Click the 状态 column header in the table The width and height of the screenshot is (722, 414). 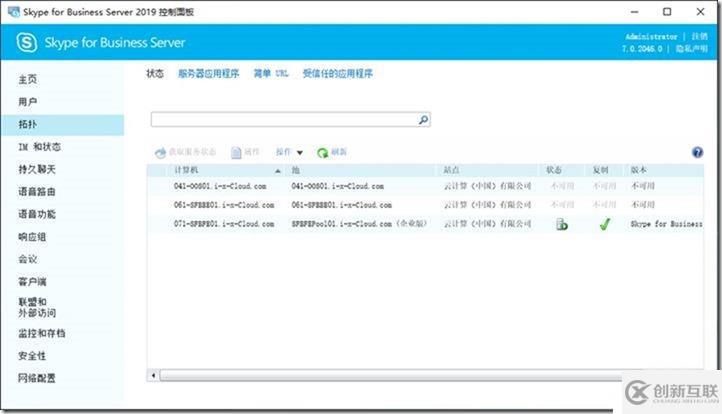pos(554,170)
